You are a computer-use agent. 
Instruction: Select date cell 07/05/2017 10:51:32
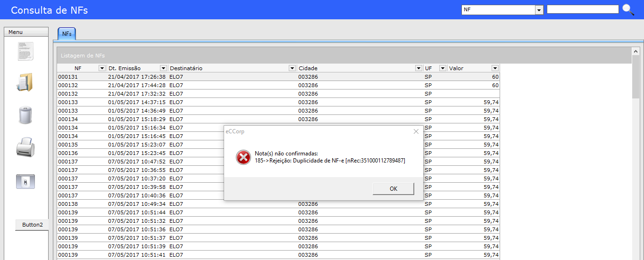pyautogui.click(x=137, y=221)
